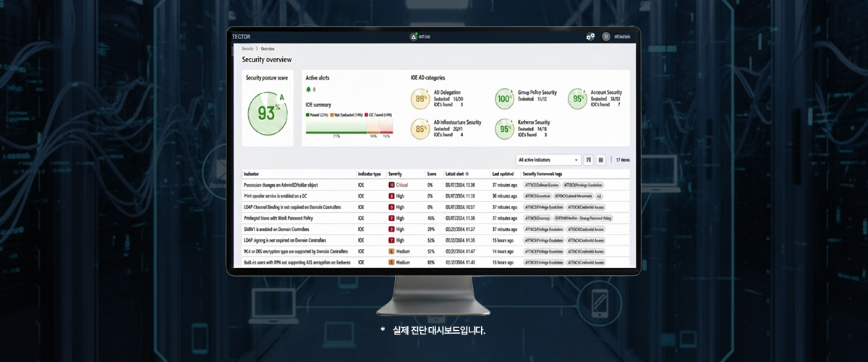Click the domain triangle icon in header center

[414, 36]
